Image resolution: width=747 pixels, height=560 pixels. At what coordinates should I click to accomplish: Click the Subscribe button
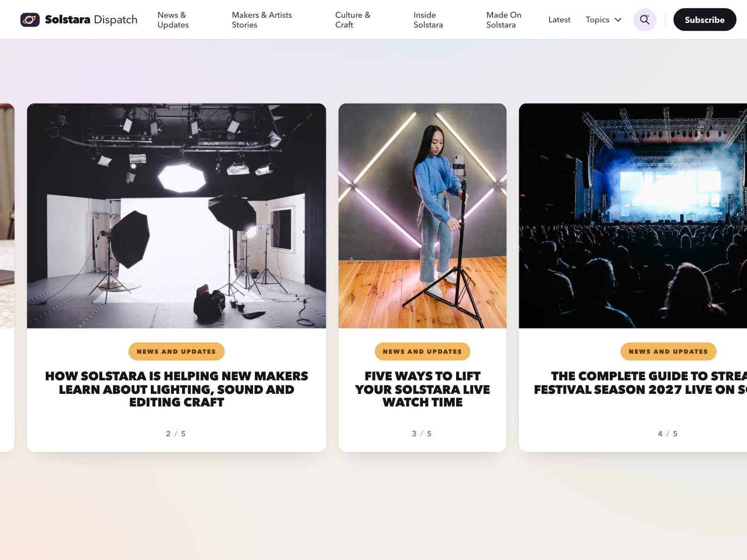pyautogui.click(x=705, y=20)
